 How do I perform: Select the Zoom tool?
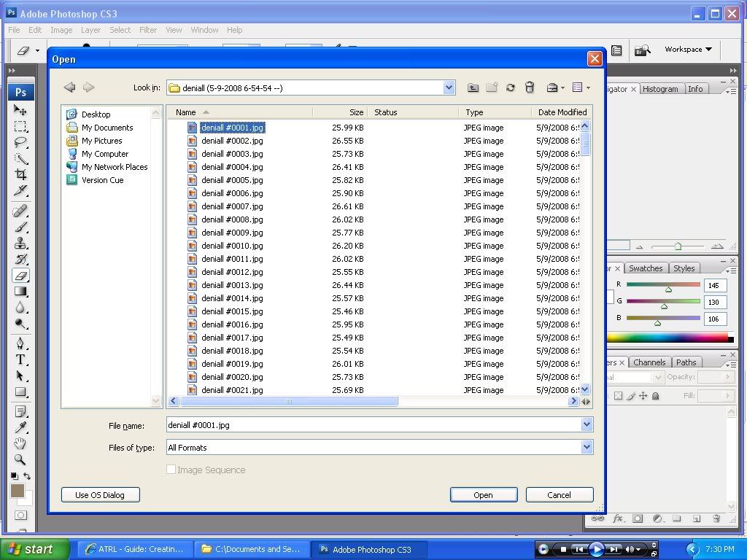(x=20, y=460)
